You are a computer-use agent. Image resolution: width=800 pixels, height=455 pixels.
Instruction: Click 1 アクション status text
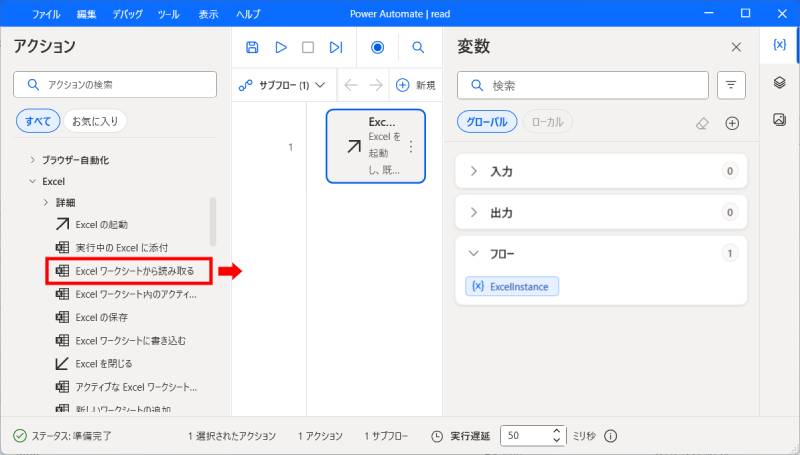click(x=320, y=436)
